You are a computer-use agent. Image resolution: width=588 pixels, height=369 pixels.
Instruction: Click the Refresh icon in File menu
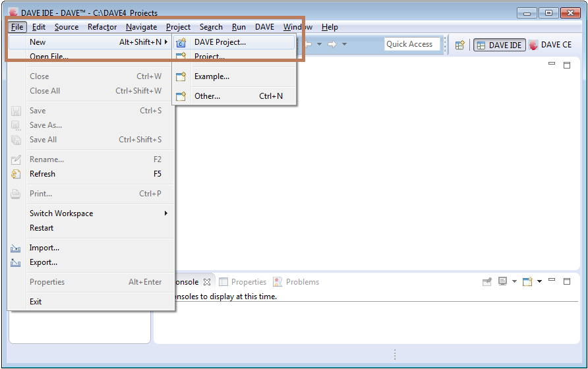[x=16, y=174]
